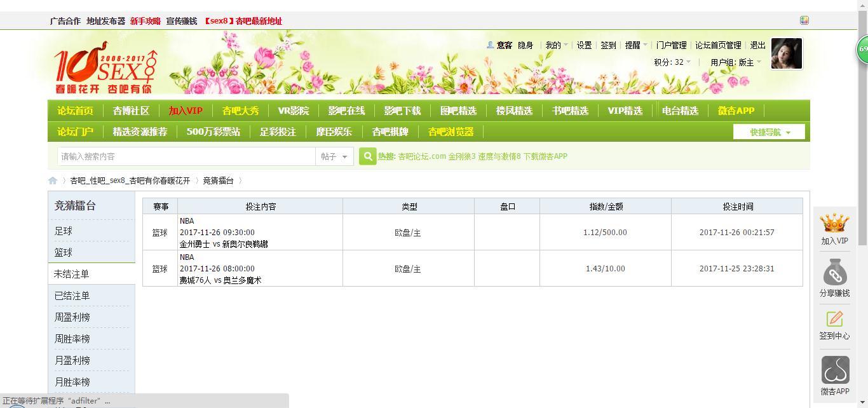Screen dimensions: 868x408
Task: Click the 加入VIP crown icon
Action: coord(834,223)
